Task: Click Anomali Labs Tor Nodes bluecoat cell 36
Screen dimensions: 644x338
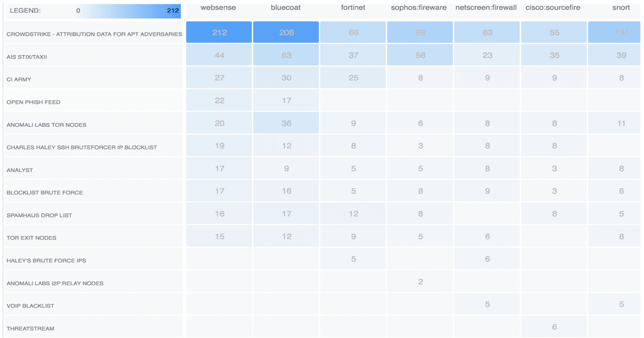Action: [x=286, y=123]
